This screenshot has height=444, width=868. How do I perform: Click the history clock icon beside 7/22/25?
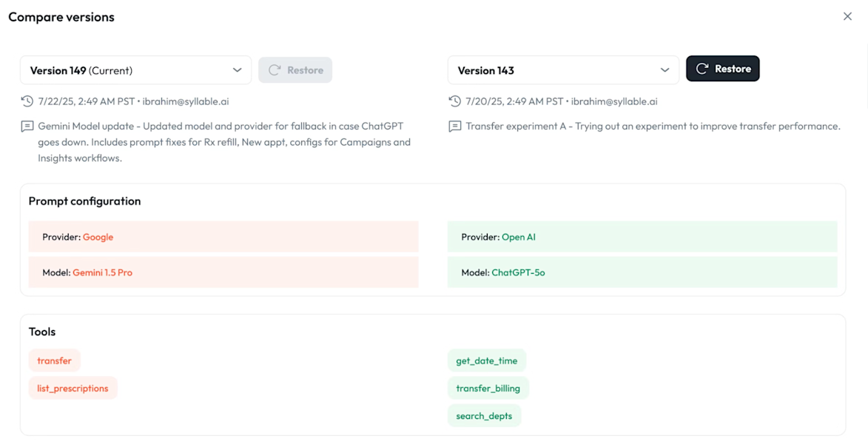point(27,101)
